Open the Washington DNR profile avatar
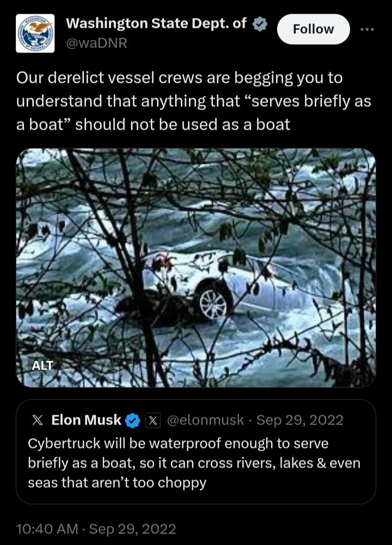Image resolution: width=392 pixels, height=545 pixels. tap(35, 33)
